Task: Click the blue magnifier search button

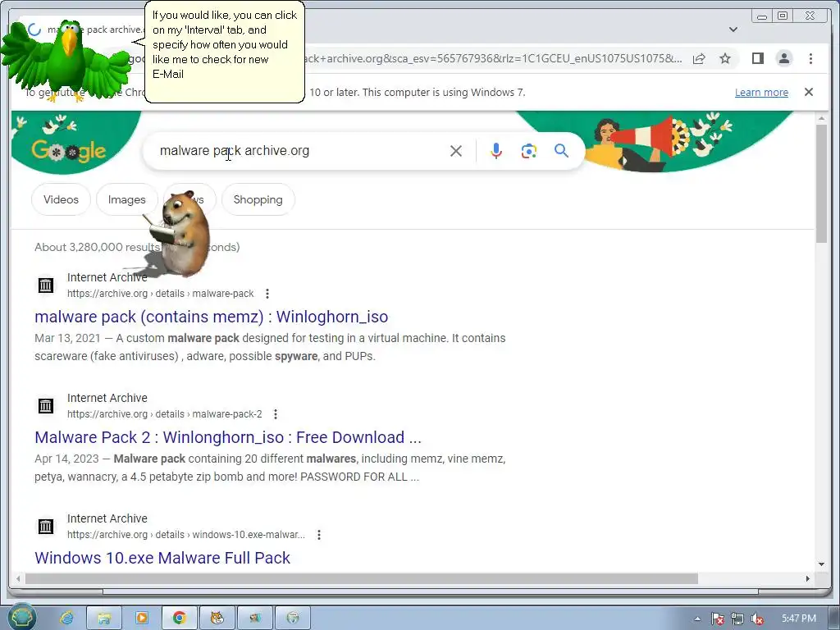Action: (x=561, y=151)
